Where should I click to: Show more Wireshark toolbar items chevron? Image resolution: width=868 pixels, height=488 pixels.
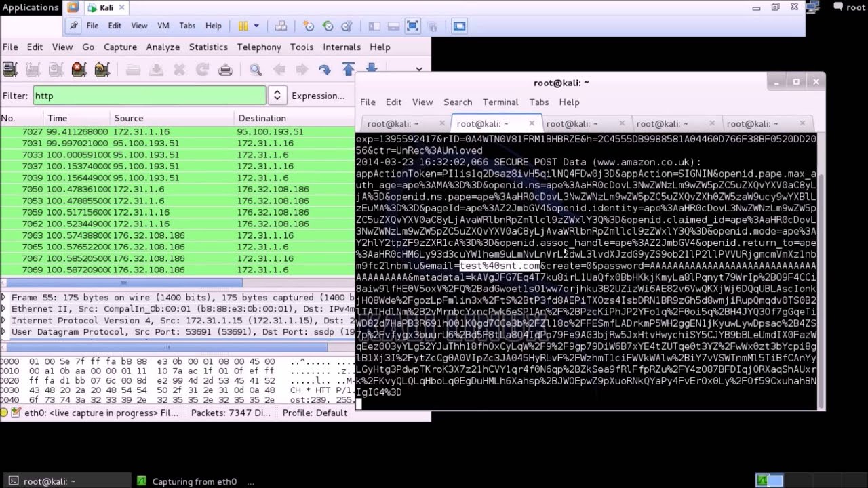pyautogui.click(x=419, y=69)
